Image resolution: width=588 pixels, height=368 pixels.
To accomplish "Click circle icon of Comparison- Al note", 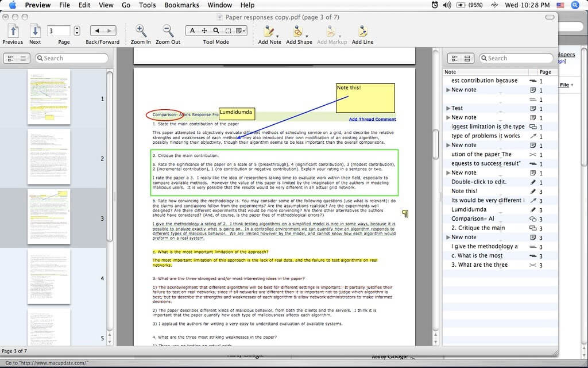I will (532, 219).
